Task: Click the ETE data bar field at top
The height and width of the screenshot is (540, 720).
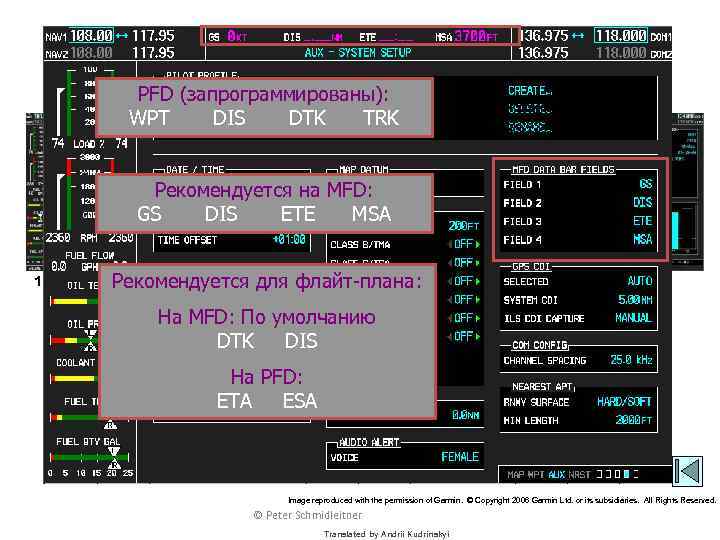Action: (x=387, y=37)
